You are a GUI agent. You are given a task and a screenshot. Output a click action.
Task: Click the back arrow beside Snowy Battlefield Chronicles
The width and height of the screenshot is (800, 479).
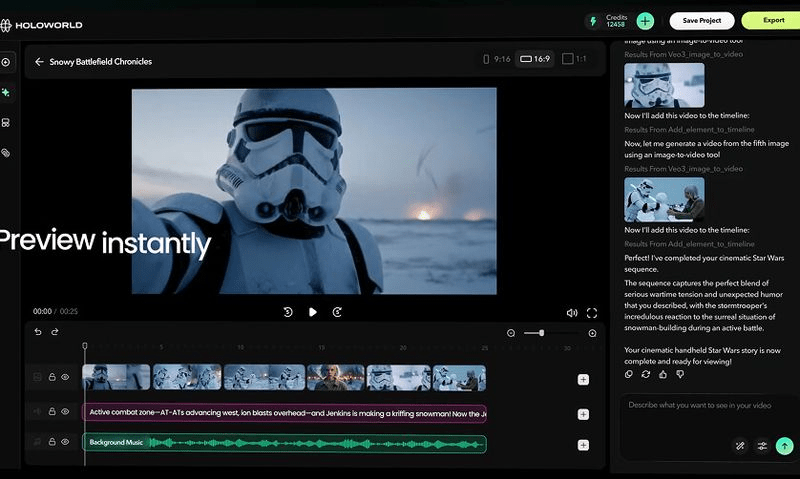tap(39, 62)
